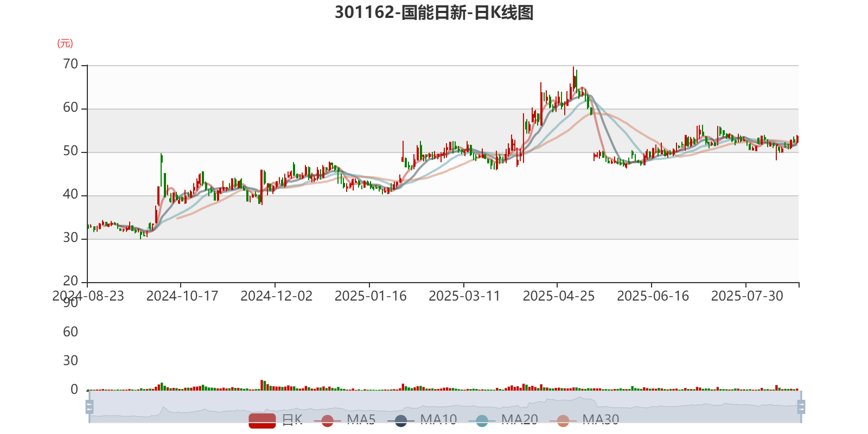Click the 50 price axis label
Viewport: 868px width, 434px height.
(x=71, y=151)
